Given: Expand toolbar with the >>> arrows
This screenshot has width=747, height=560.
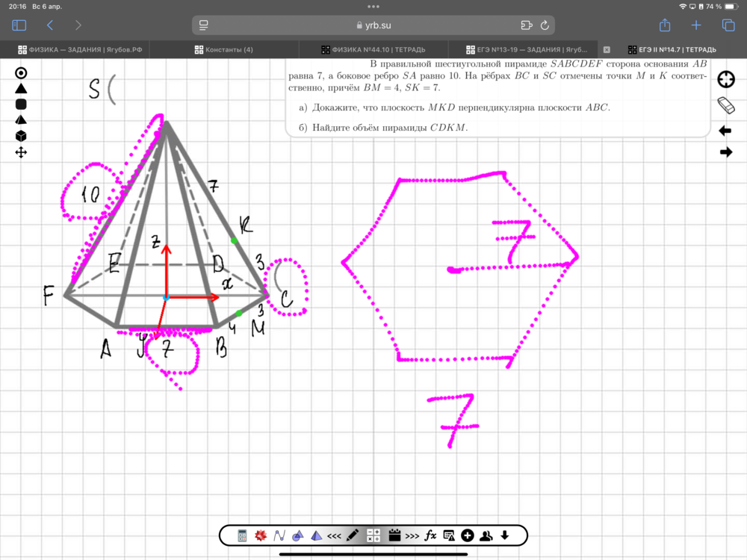Looking at the screenshot, I should tap(412, 535).
